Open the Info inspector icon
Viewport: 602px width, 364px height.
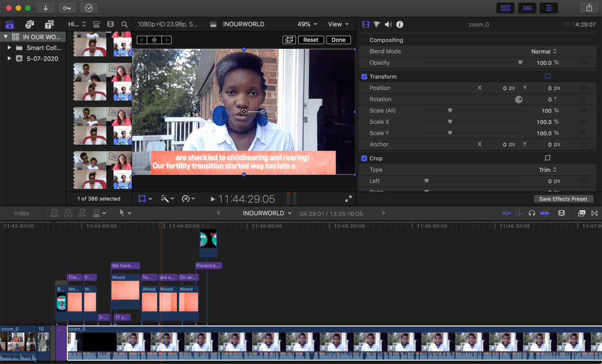coord(400,24)
